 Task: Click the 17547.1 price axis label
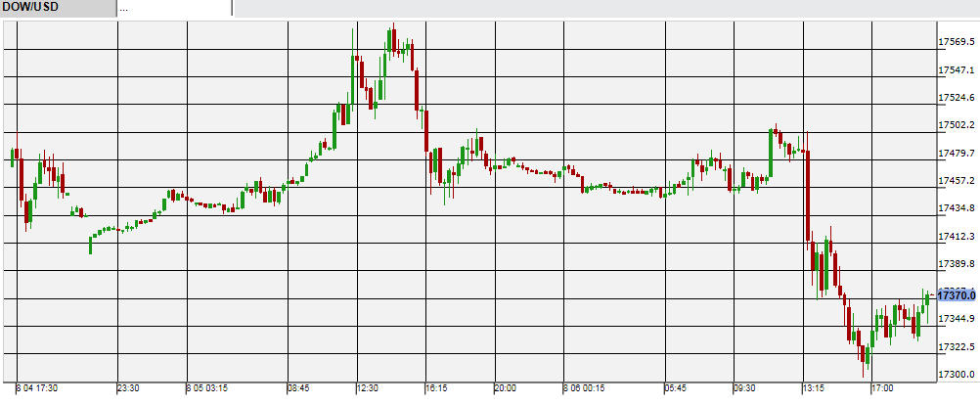tap(957, 70)
